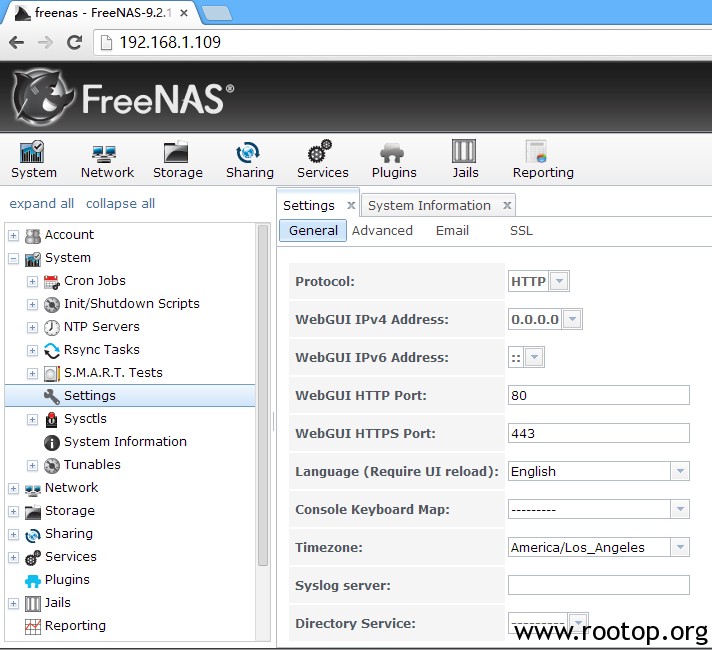Image resolution: width=712 pixels, height=650 pixels.
Task: Close the Settings tab
Action: (x=351, y=205)
